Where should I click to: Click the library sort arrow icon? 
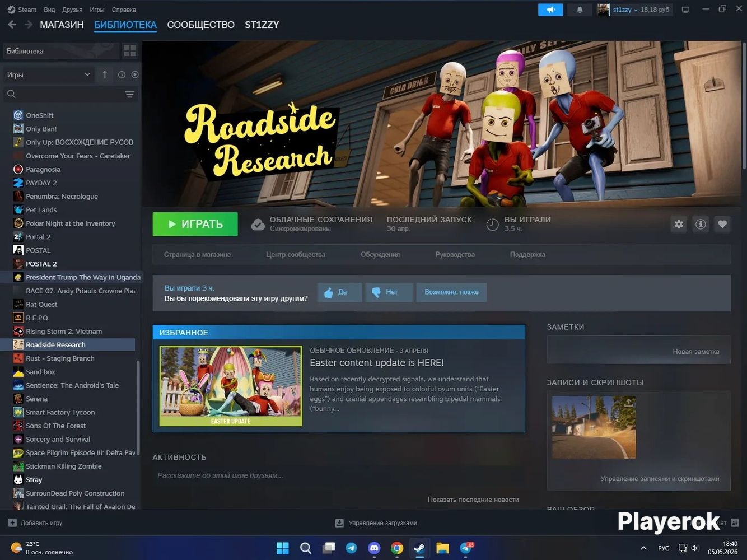105,74
